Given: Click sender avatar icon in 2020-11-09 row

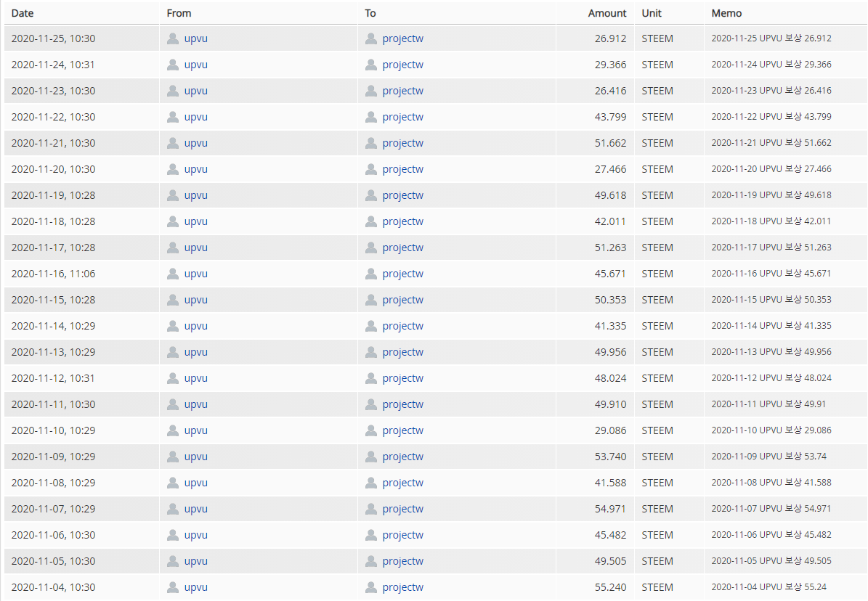Looking at the screenshot, I should pyautogui.click(x=173, y=457).
